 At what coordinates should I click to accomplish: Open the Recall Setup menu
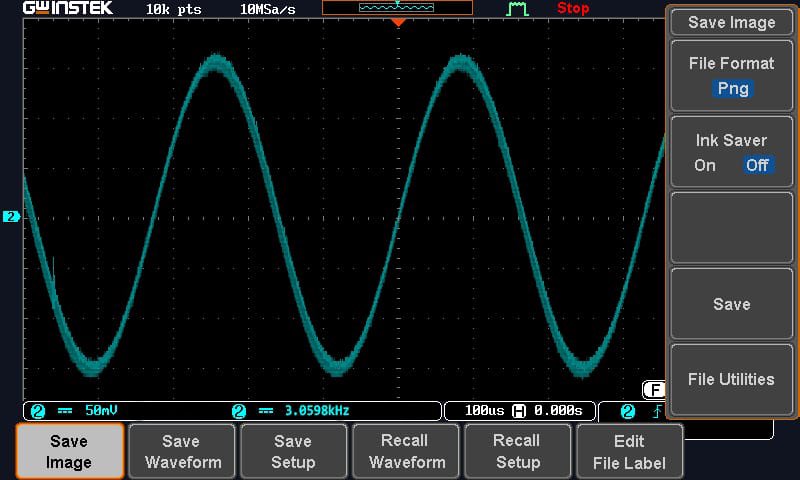[517, 451]
